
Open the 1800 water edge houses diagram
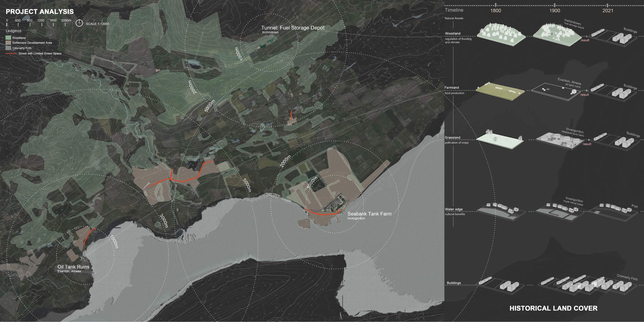pyautogui.click(x=501, y=212)
